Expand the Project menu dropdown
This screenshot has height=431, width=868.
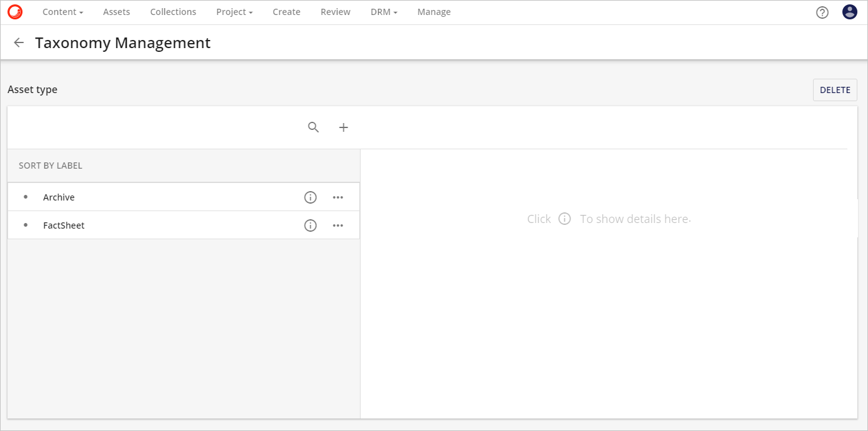tap(234, 12)
